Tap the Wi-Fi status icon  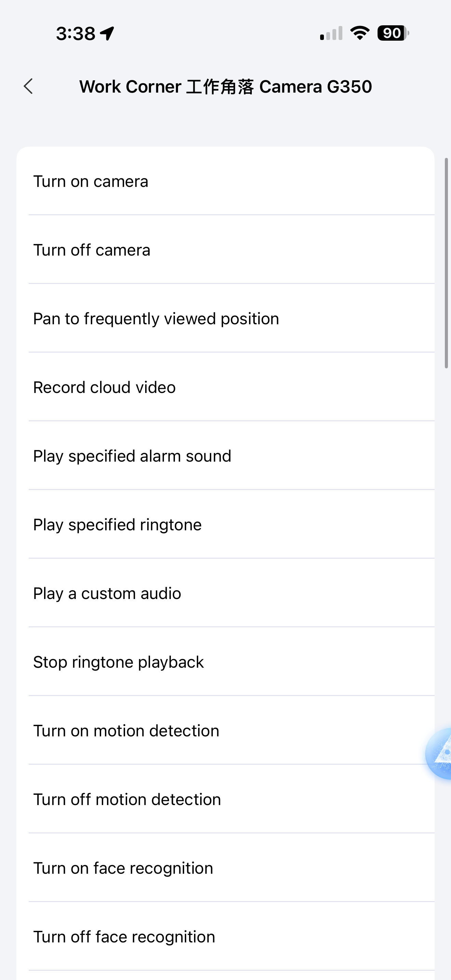[360, 33]
